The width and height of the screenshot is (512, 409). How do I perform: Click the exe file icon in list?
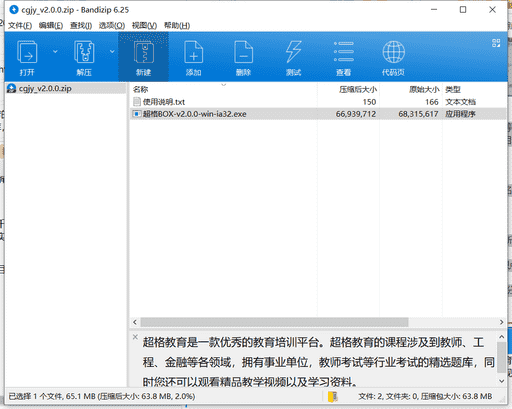pyautogui.click(x=136, y=114)
